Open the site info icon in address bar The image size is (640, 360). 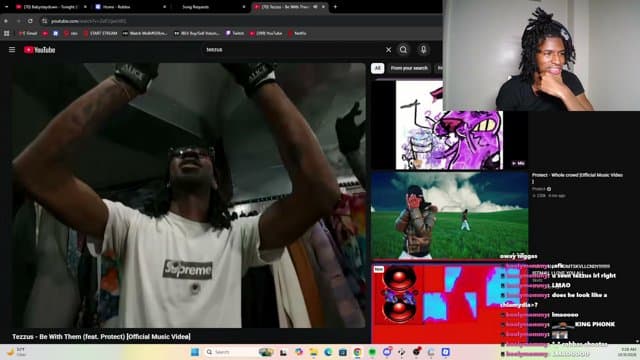44,21
